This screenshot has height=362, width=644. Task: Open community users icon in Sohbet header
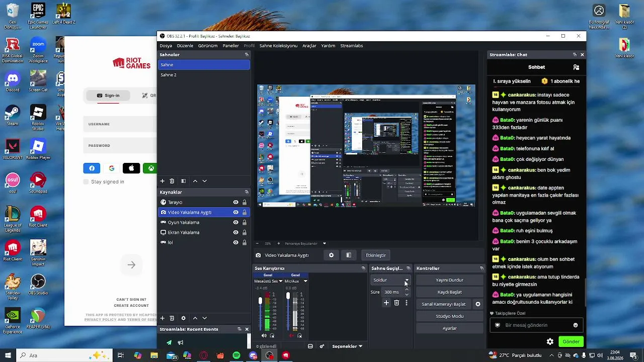pos(576,67)
